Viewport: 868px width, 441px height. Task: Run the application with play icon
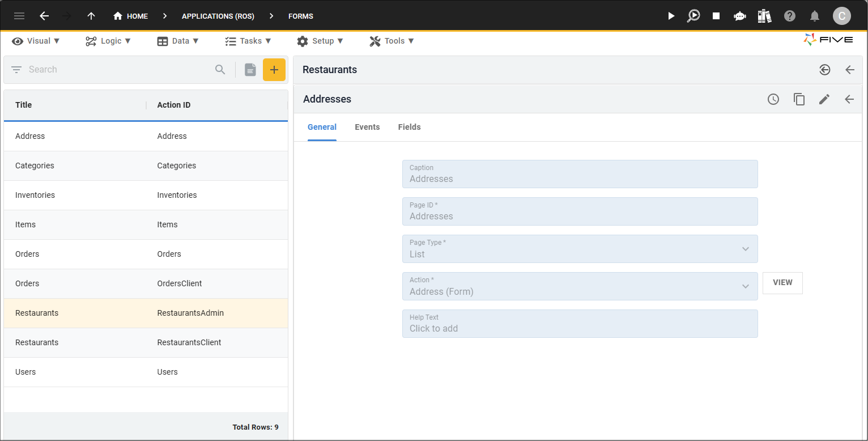click(671, 16)
